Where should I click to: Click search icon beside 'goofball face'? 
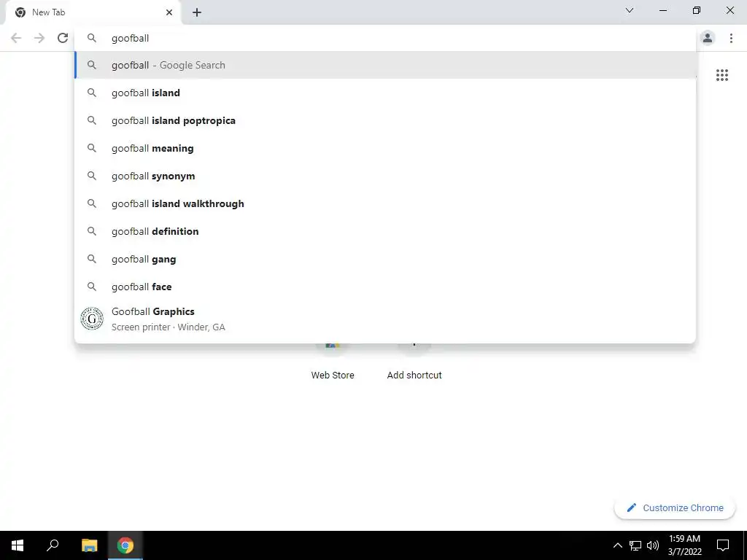tap(92, 287)
